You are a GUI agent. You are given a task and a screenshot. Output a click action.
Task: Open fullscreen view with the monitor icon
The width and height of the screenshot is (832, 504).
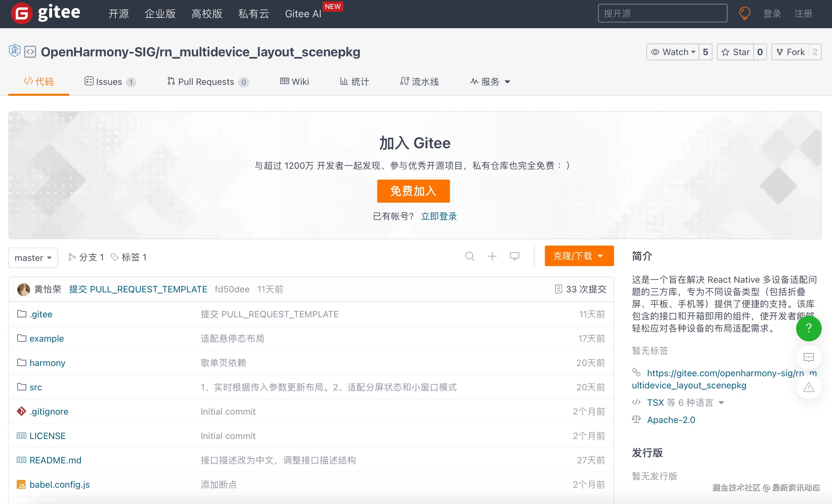pyautogui.click(x=515, y=256)
